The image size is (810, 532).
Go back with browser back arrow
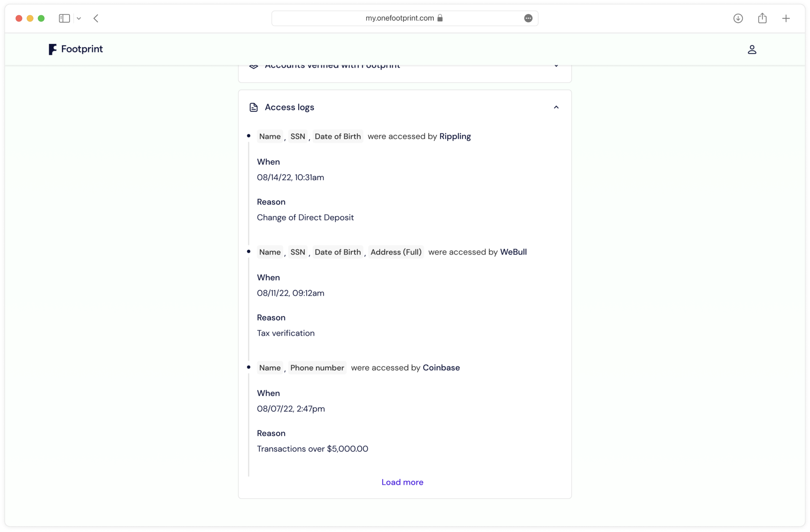(x=96, y=18)
